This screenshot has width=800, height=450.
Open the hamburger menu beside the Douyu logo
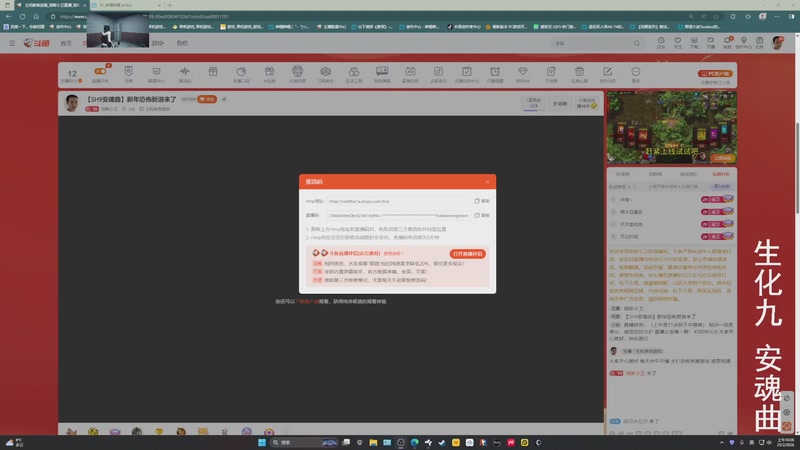12,43
